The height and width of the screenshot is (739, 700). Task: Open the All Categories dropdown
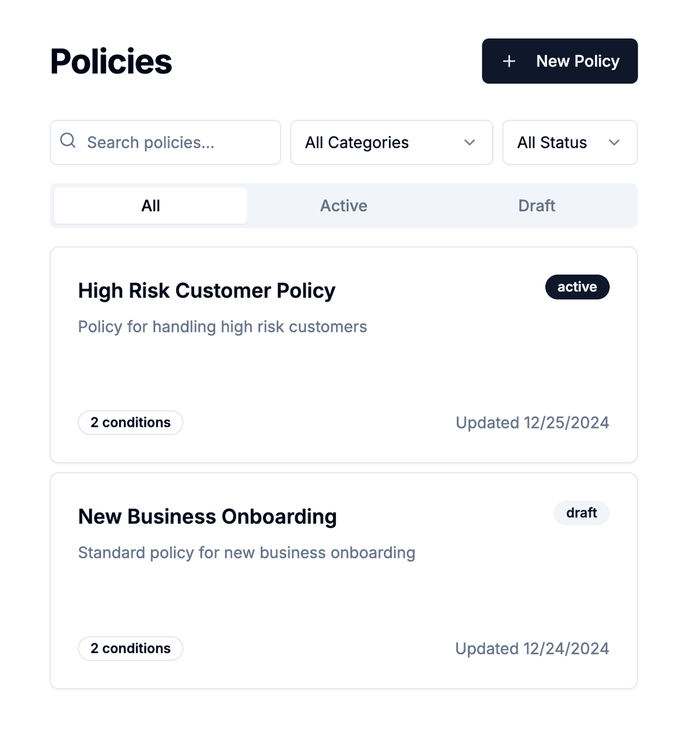pyautogui.click(x=391, y=142)
